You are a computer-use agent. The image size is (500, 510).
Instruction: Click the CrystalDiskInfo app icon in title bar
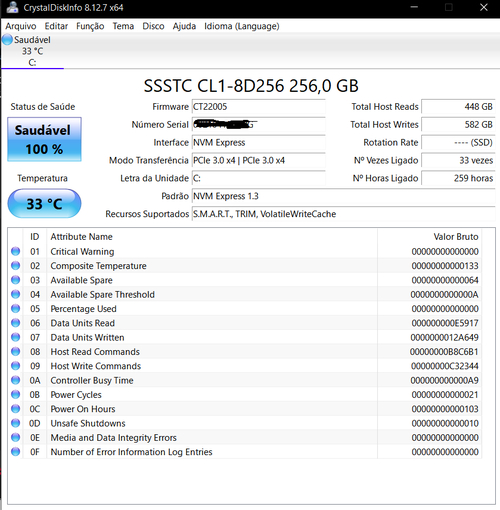tap(12, 7)
